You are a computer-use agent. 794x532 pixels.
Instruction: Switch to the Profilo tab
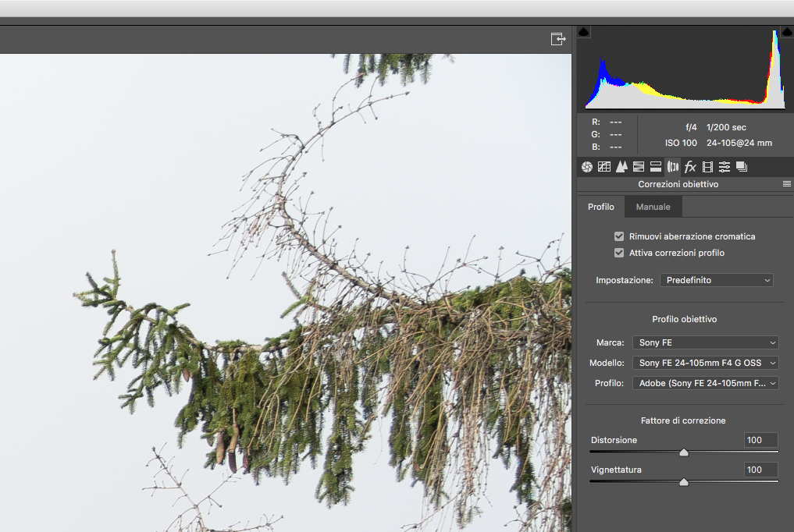coord(601,207)
